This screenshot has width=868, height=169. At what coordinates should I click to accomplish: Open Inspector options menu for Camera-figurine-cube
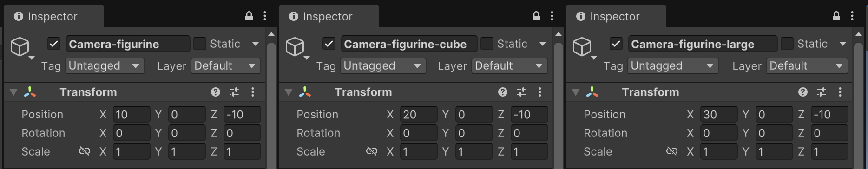(552, 16)
